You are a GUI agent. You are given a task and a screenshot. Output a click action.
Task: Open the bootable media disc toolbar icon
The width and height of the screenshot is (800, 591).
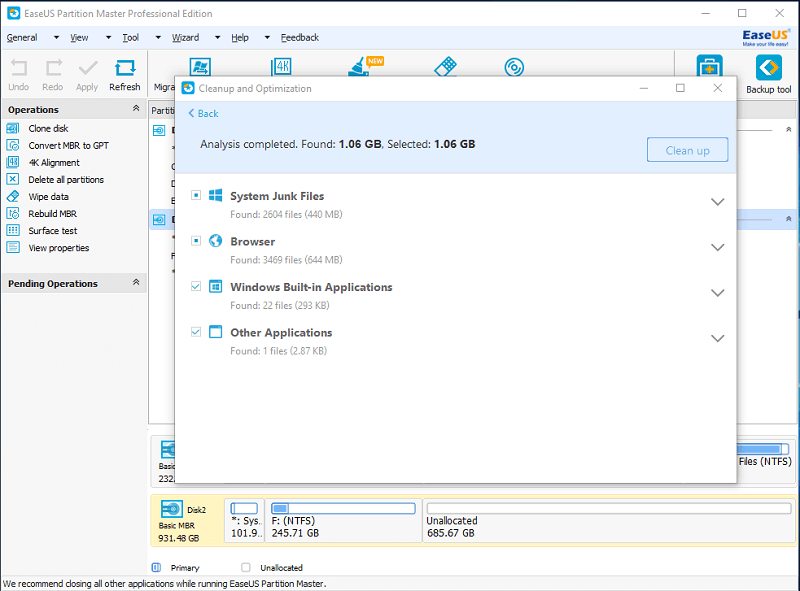(x=514, y=67)
